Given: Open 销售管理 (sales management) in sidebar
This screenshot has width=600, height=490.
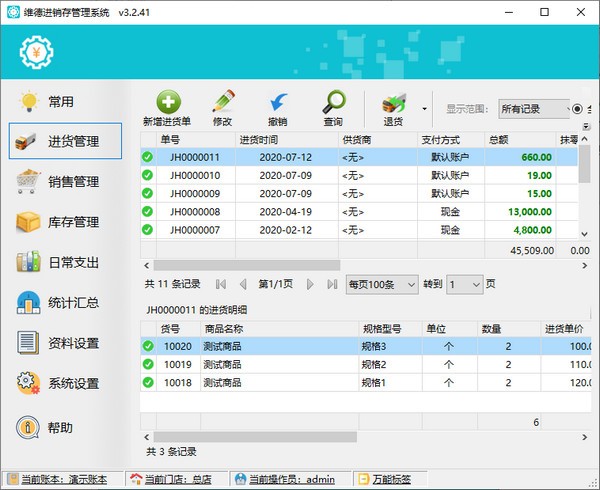Looking at the screenshot, I should (x=65, y=182).
